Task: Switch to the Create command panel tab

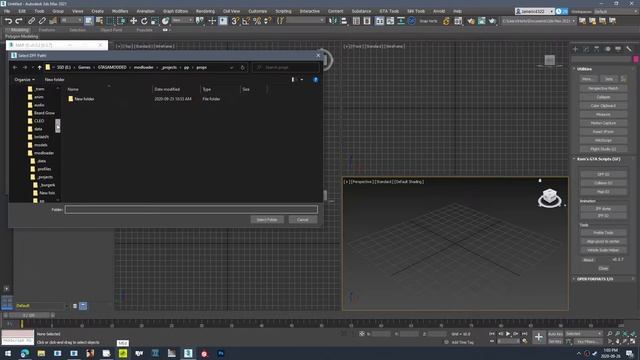Action: click(x=576, y=49)
